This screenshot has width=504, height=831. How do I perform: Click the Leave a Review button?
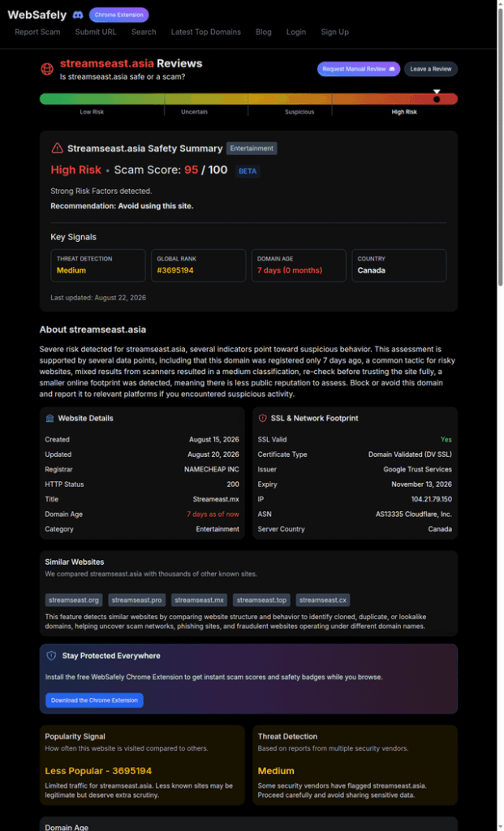click(x=431, y=69)
